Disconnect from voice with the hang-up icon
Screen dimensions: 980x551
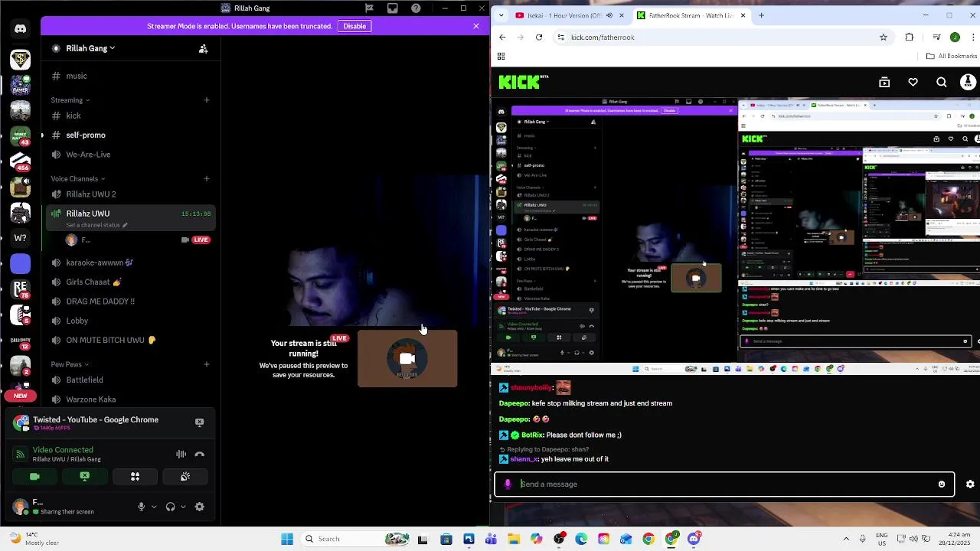pyautogui.click(x=200, y=454)
